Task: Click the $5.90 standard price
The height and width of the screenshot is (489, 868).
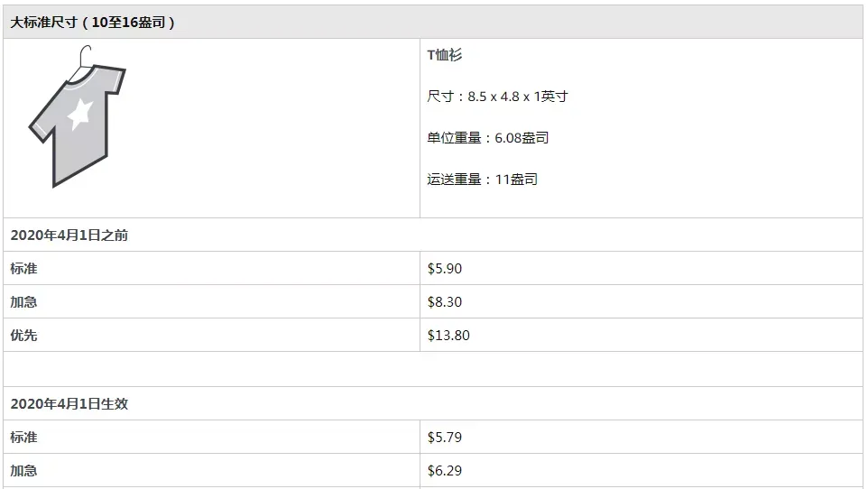Action: pos(445,269)
